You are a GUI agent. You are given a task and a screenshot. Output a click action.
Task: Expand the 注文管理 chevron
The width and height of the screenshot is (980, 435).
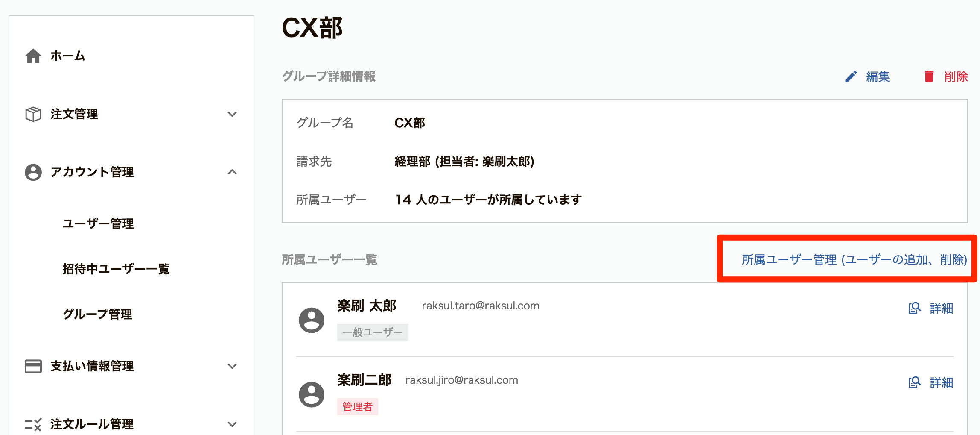[x=232, y=114]
